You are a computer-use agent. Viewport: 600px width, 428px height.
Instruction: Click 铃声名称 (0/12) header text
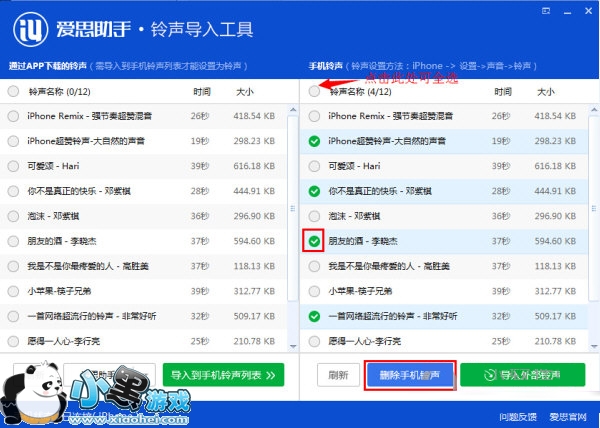[x=60, y=92]
